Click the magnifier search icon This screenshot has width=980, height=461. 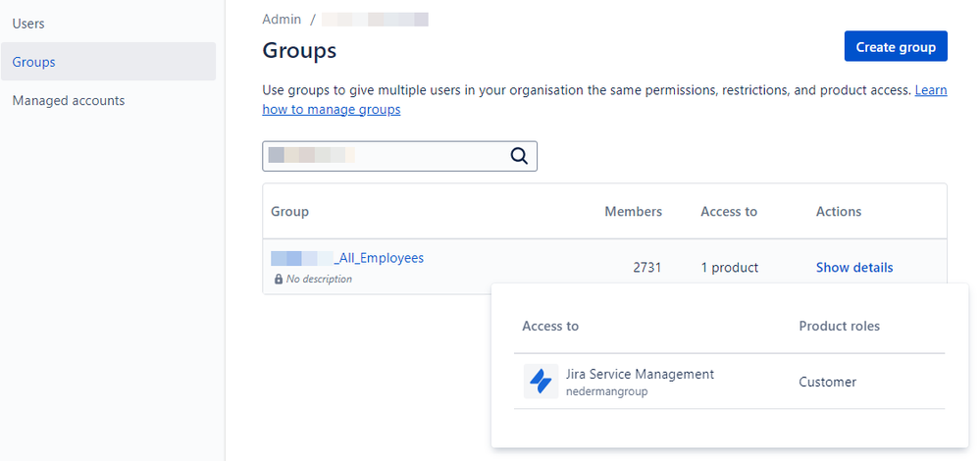point(519,156)
